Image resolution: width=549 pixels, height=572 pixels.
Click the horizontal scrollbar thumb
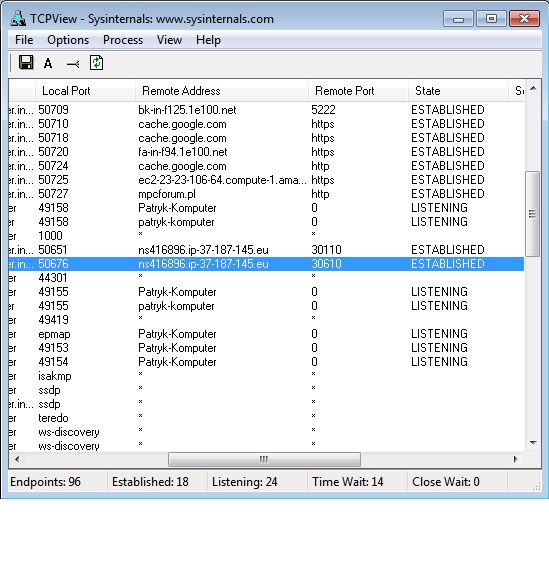(264, 459)
